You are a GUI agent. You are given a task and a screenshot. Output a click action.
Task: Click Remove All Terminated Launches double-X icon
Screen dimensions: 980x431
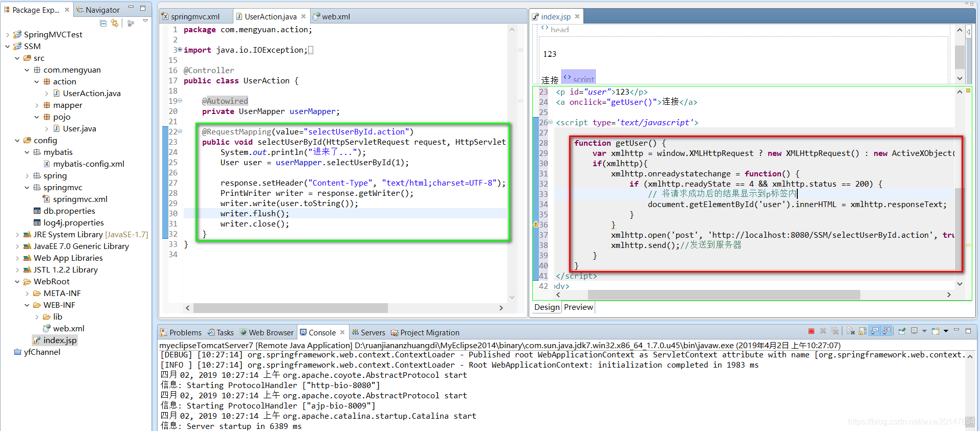point(835,331)
